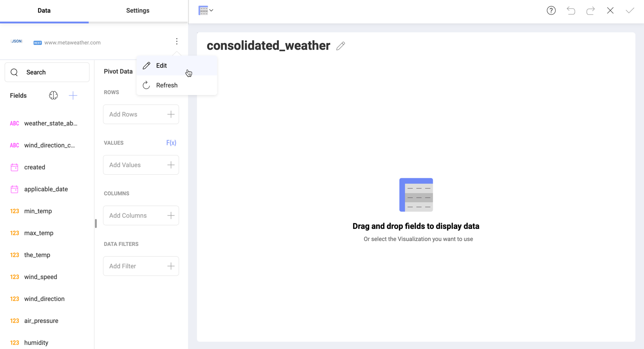Switch to the Data tab
This screenshot has height=349, width=644.
coord(44,10)
